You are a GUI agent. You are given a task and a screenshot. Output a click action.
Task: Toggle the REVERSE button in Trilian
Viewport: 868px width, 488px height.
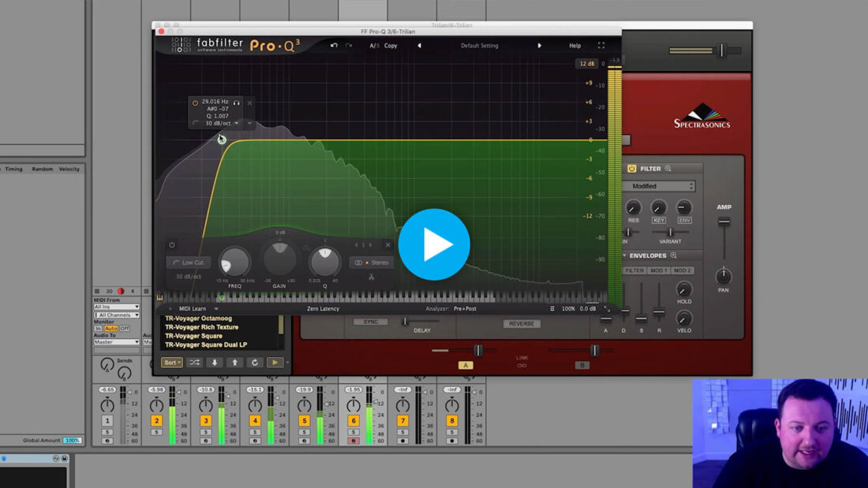coord(522,324)
